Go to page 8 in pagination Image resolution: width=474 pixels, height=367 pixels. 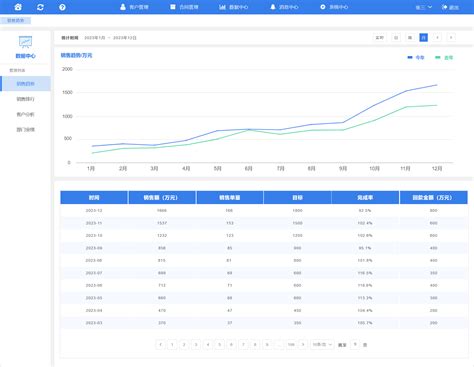tap(255, 344)
